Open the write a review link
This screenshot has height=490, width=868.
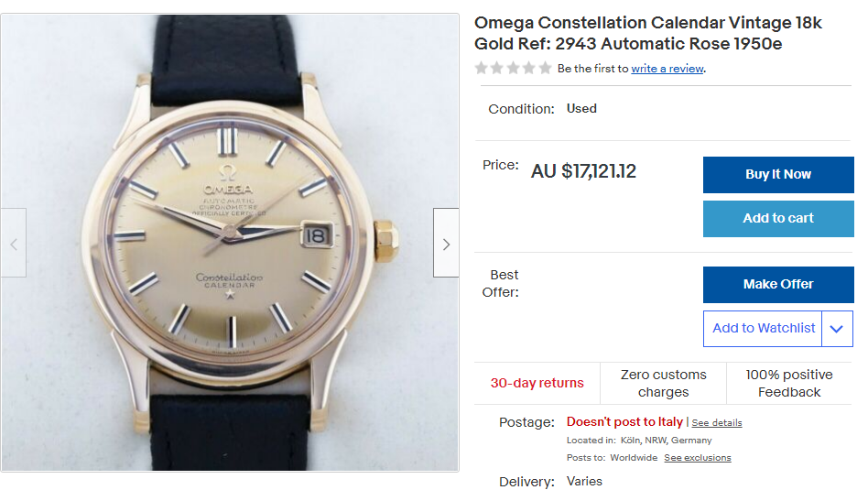point(667,69)
